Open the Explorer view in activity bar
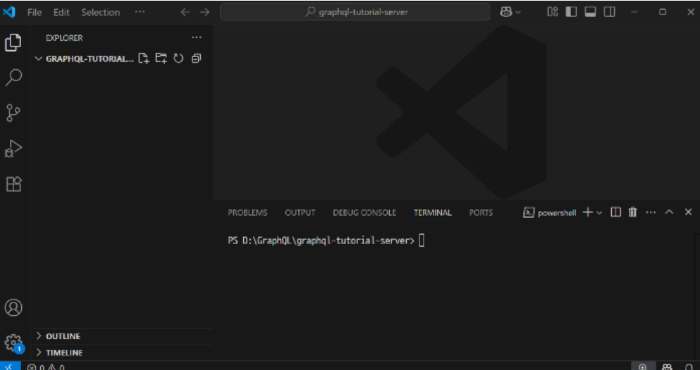 click(13, 42)
